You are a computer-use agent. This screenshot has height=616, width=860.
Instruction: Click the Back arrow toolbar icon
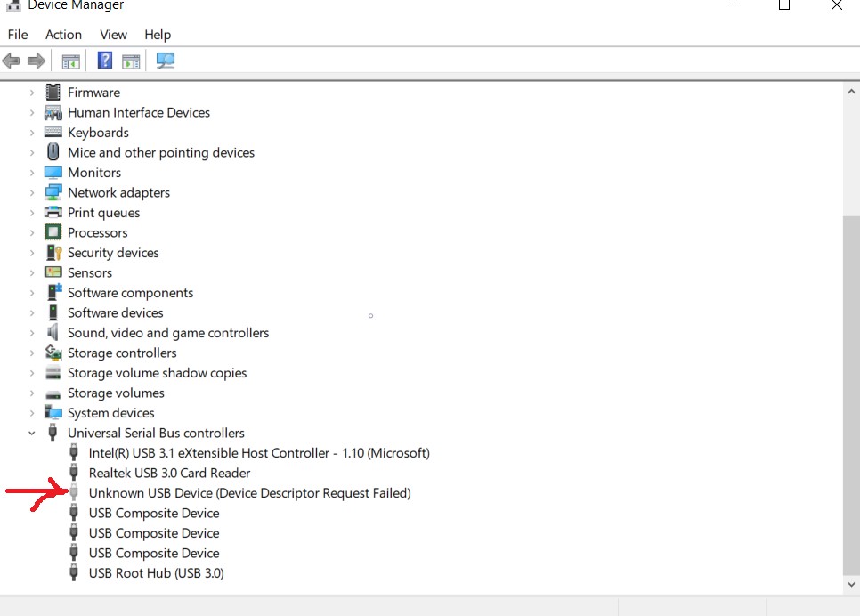11,61
